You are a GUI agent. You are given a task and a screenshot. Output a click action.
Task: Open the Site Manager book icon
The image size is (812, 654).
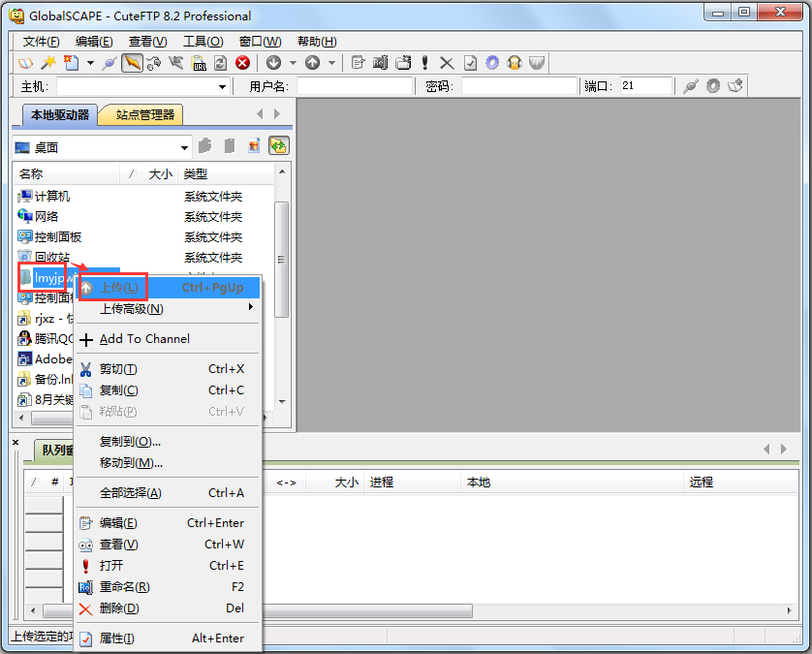pyautogui.click(x=25, y=63)
